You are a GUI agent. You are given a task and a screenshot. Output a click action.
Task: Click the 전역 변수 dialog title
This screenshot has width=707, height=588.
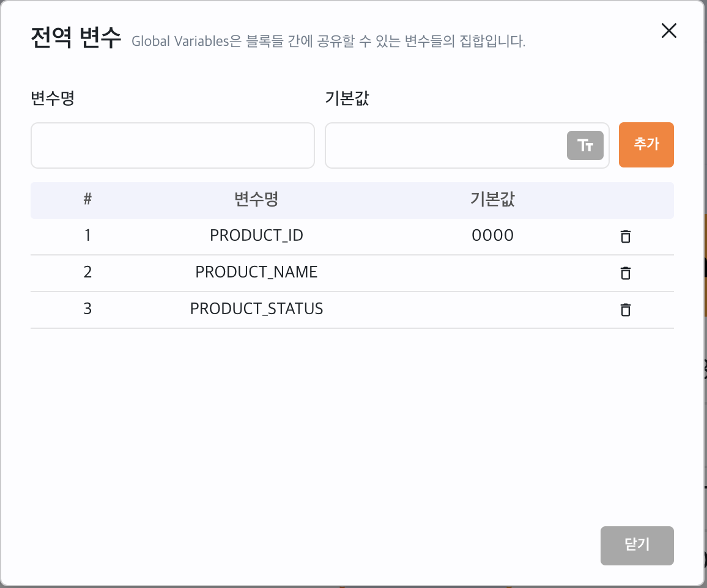click(76, 37)
